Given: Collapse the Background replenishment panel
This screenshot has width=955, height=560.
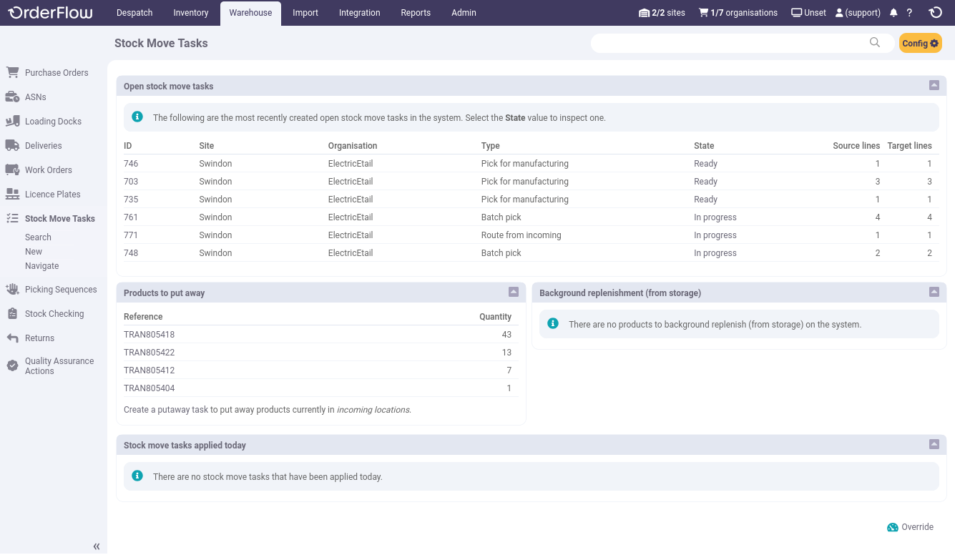Looking at the screenshot, I should pyautogui.click(x=934, y=292).
